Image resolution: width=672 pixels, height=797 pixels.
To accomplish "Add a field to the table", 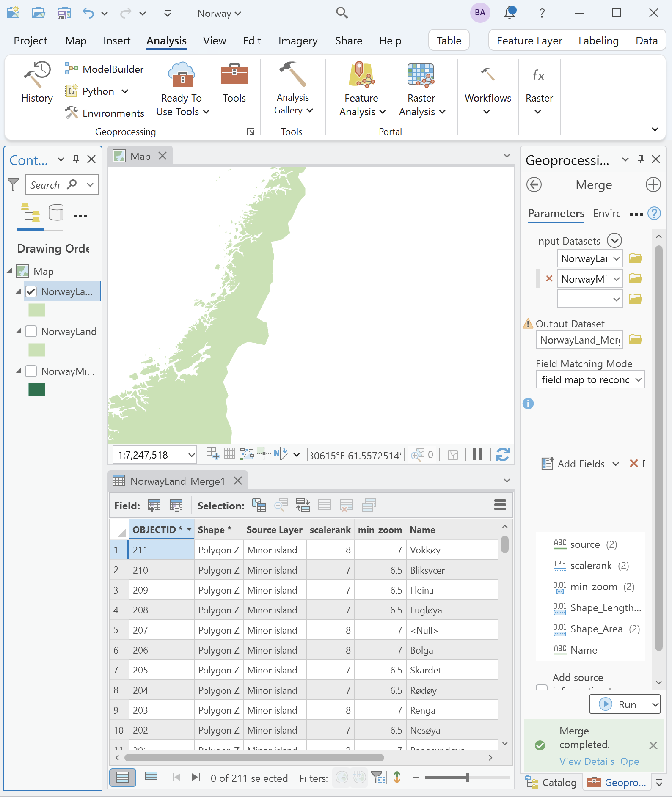I will [x=154, y=505].
